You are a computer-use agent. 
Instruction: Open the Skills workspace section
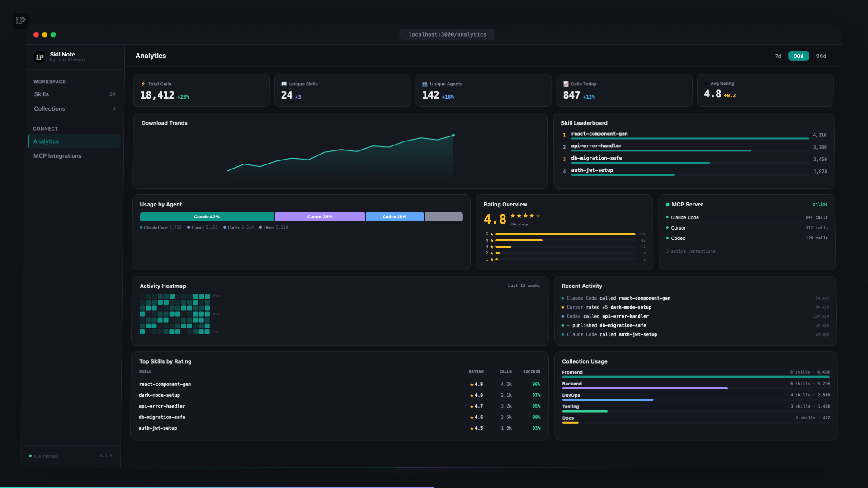click(42, 94)
